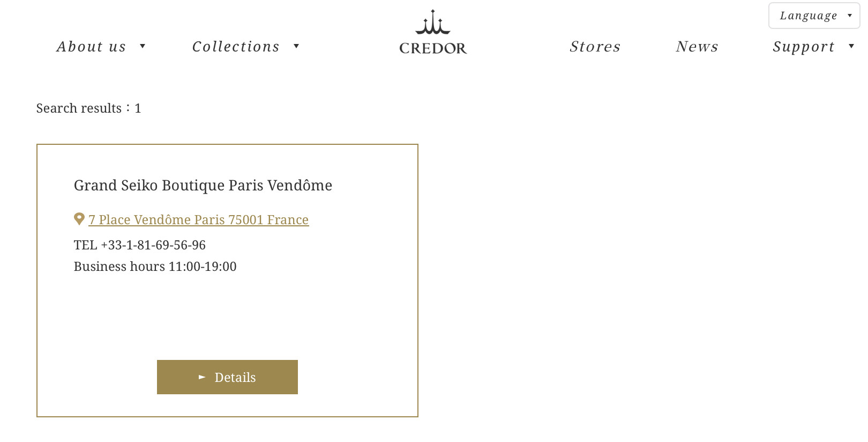
Task: Expand the About us dropdown arrow
Action: (x=143, y=46)
